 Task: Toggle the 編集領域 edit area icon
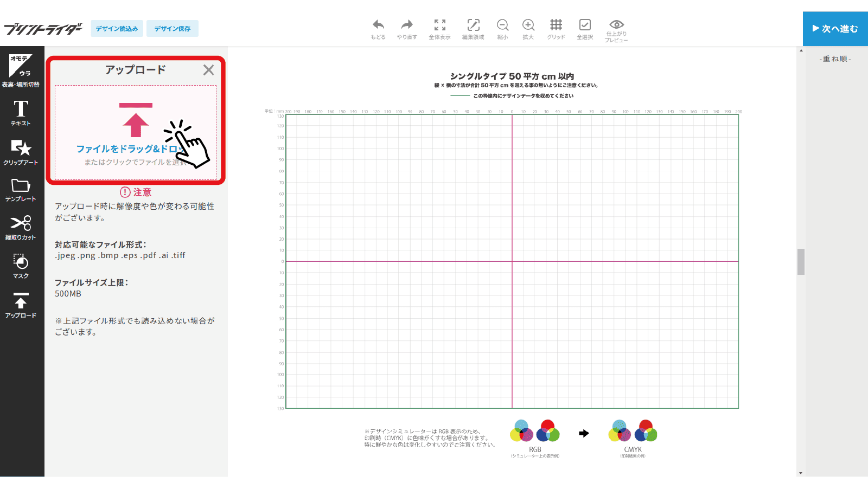[x=473, y=29]
